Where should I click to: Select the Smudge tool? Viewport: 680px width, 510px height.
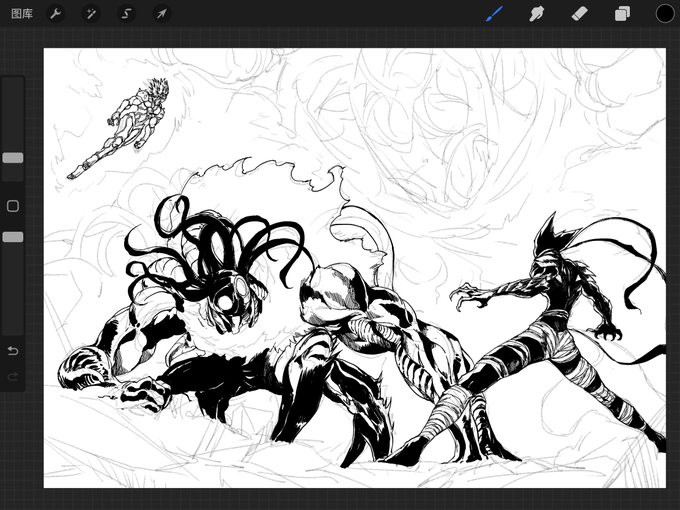[536, 14]
